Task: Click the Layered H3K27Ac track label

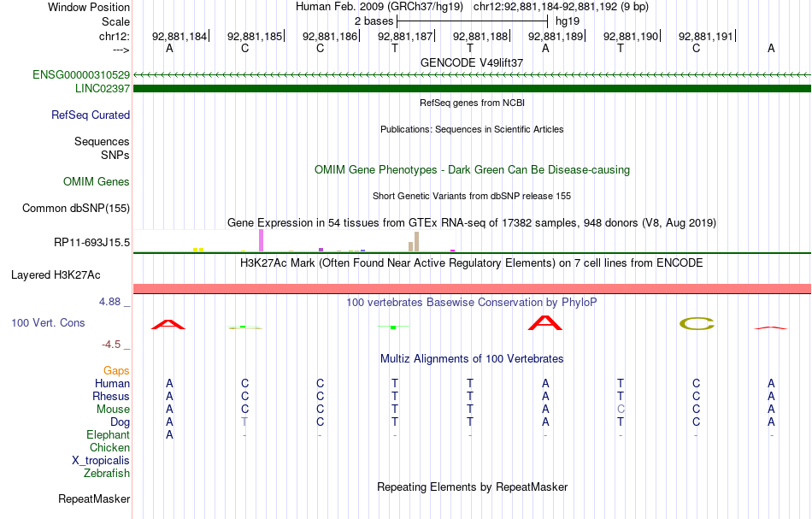Action: click(x=56, y=275)
